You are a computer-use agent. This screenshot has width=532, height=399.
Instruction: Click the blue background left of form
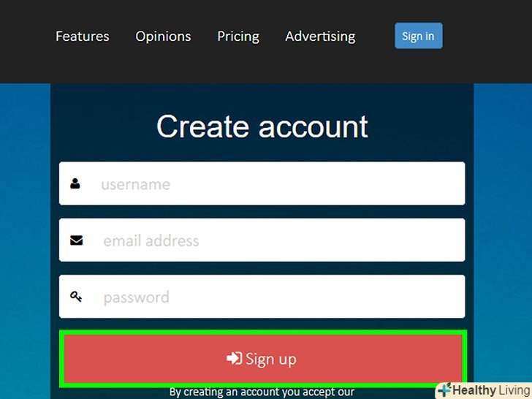coord(25,237)
